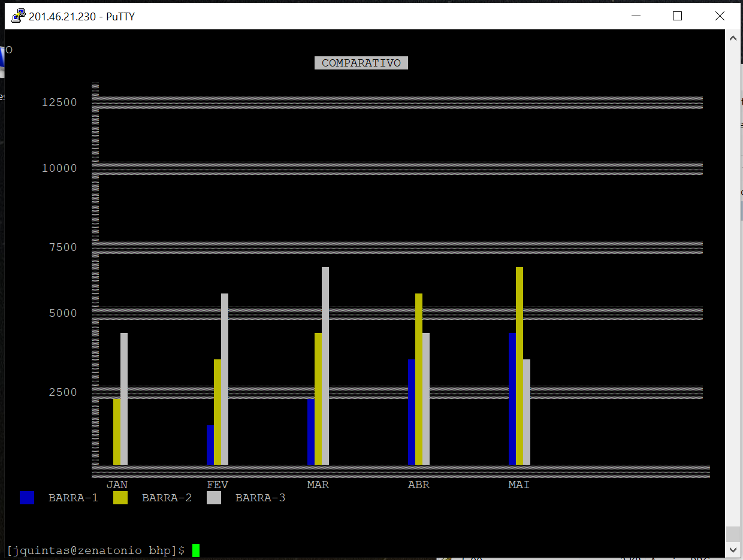The height and width of the screenshot is (560, 743).
Task: Click the blue BARRA-1 legend swatch
Action: 27,498
